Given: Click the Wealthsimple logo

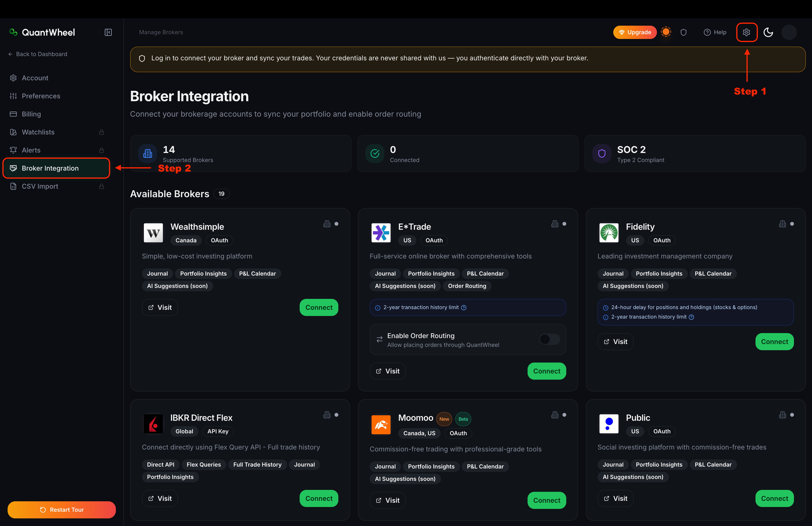Looking at the screenshot, I should pos(153,233).
